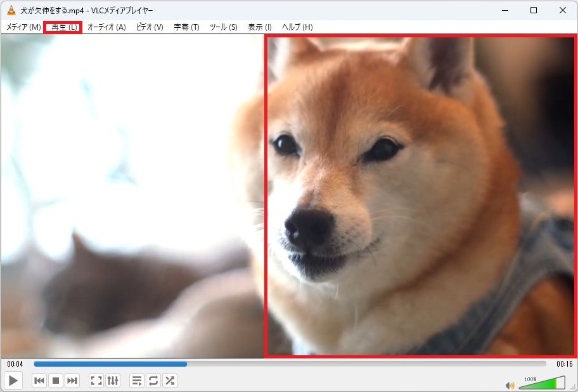Skip to previous media track
Image resolution: width=578 pixels, height=392 pixels.
click(x=39, y=381)
